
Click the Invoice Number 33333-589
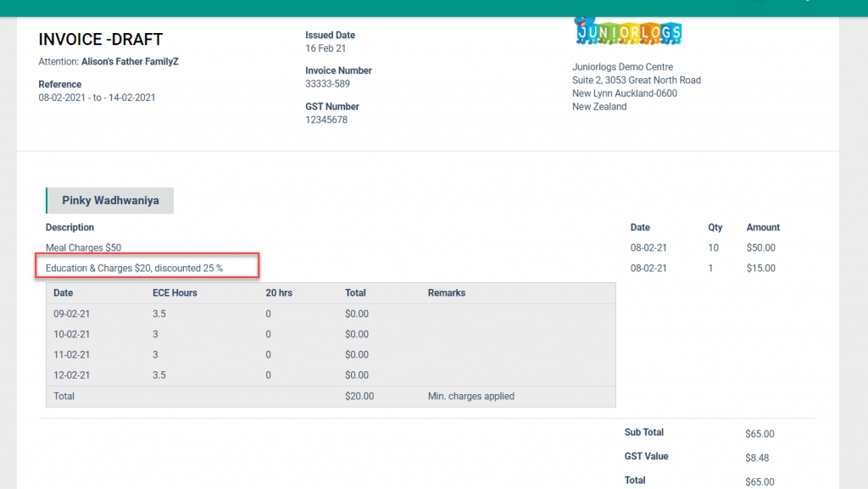coord(325,84)
